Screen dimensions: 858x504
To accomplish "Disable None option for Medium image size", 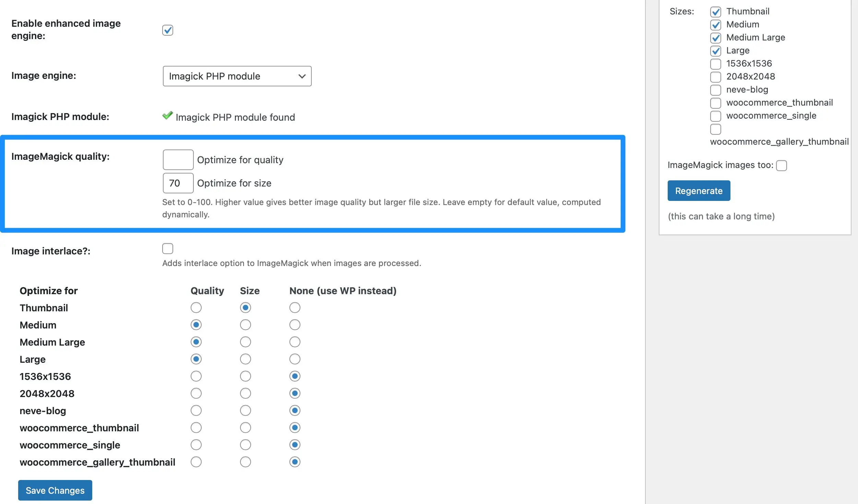I will 294,325.
